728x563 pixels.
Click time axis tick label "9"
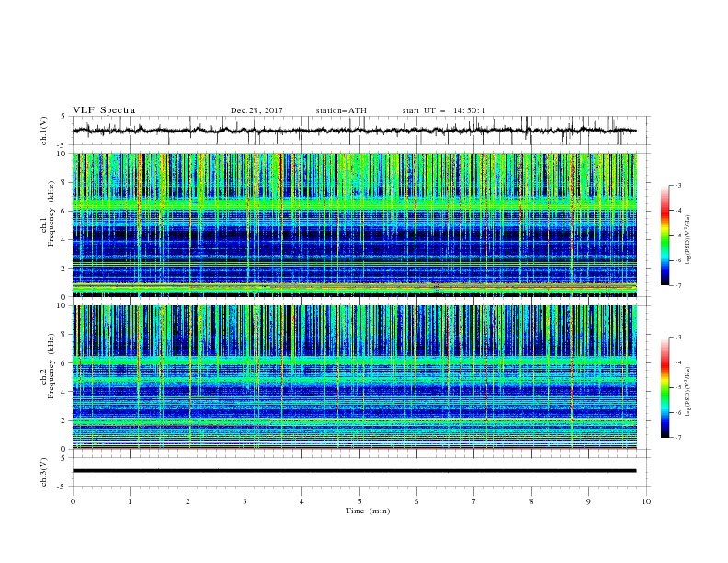[588, 502]
